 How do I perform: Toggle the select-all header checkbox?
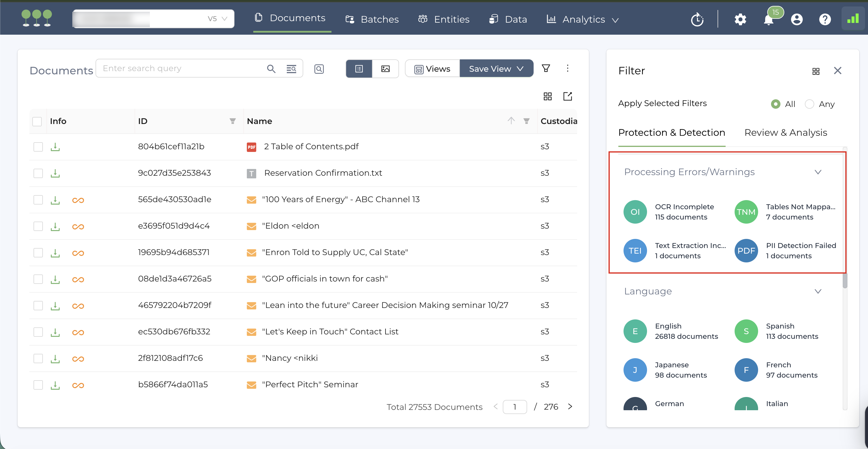click(37, 121)
